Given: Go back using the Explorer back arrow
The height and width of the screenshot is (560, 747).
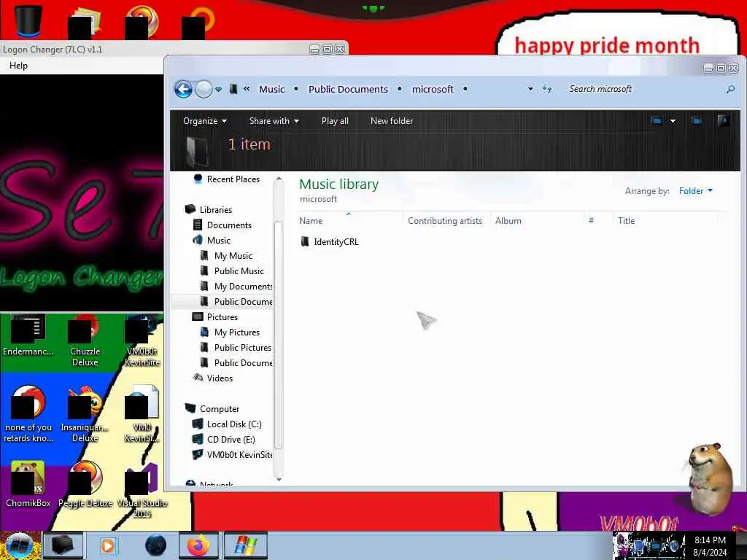Looking at the screenshot, I should (183, 89).
